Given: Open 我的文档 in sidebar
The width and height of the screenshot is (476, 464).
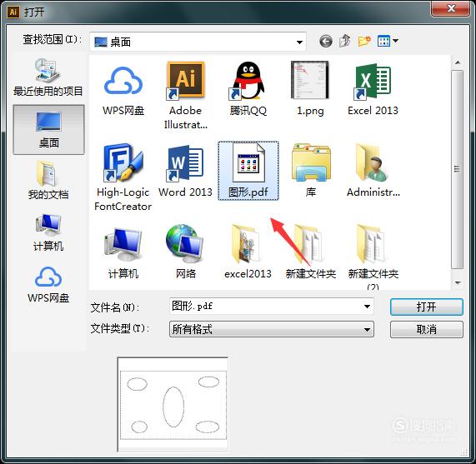Looking at the screenshot, I should [x=48, y=180].
